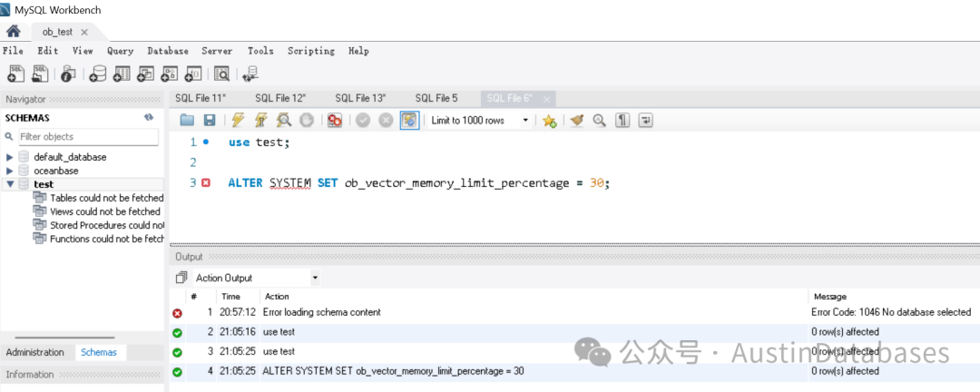The width and height of the screenshot is (980, 392).
Task: Click 'Error Code: 1046 No database selected' message
Action: (x=891, y=312)
